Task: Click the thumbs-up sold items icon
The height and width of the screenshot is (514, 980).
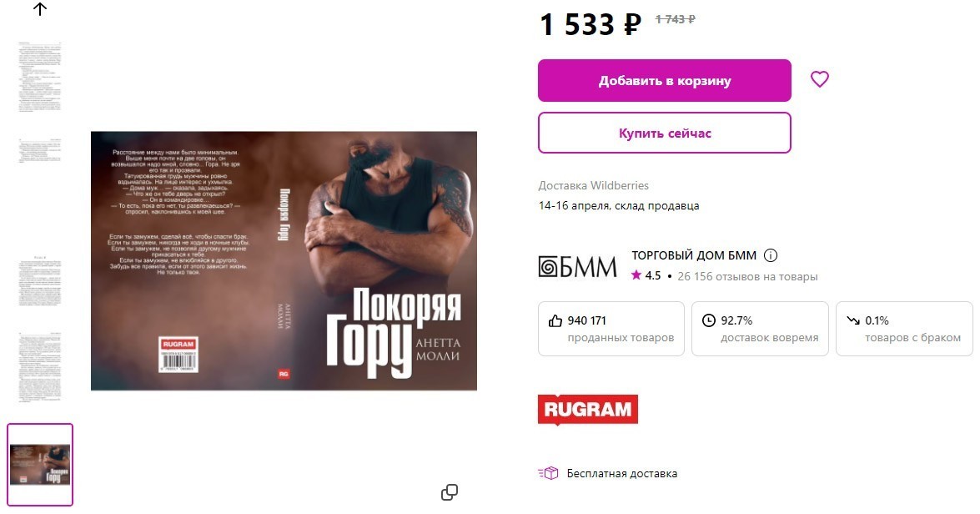Action: click(x=555, y=320)
